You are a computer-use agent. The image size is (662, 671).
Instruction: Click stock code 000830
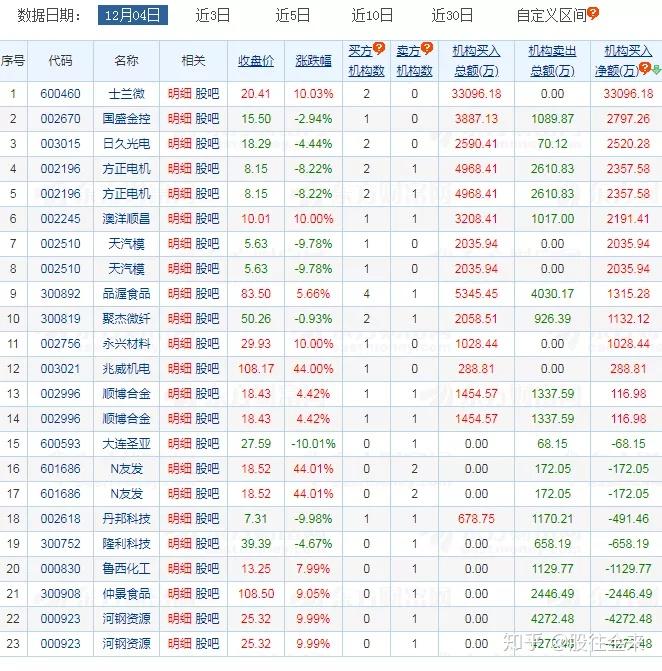[x=60, y=569]
